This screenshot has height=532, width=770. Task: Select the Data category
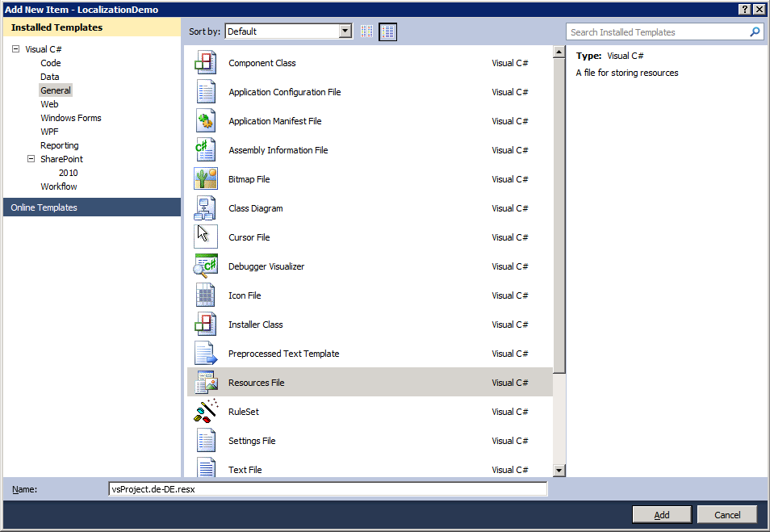(49, 77)
